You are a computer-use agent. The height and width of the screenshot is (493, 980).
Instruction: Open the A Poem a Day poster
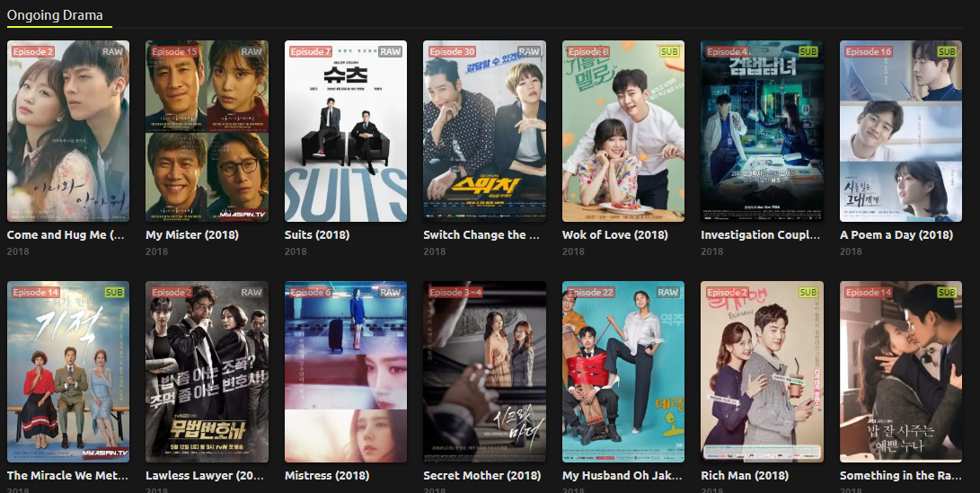[x=901, y=131]
